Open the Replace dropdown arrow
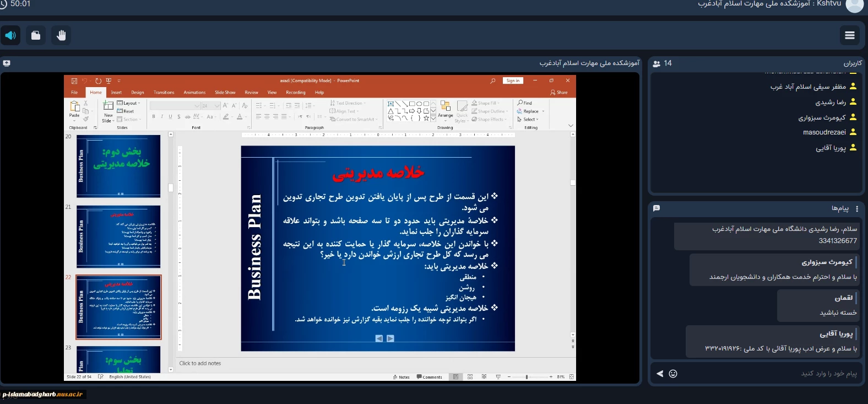Screen dimensions: 868x404 pos(543,111)
